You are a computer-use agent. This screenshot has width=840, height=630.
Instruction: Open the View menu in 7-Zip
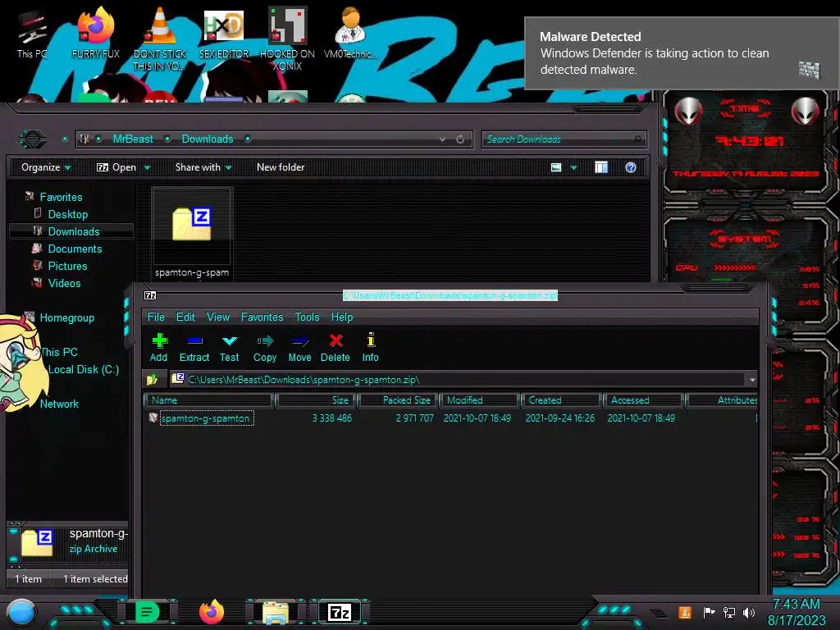(218, 317)
